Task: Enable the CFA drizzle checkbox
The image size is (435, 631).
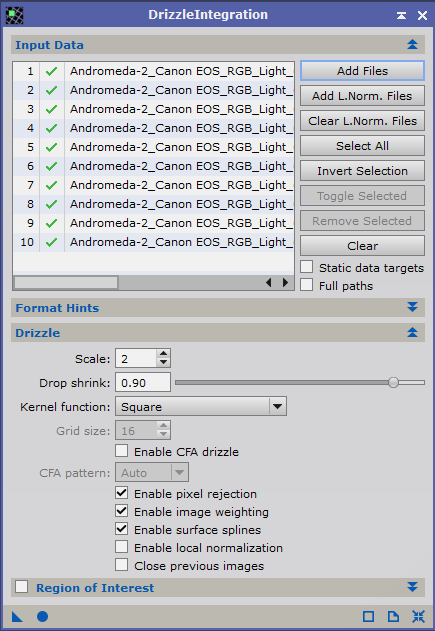Action: [122, 451]
